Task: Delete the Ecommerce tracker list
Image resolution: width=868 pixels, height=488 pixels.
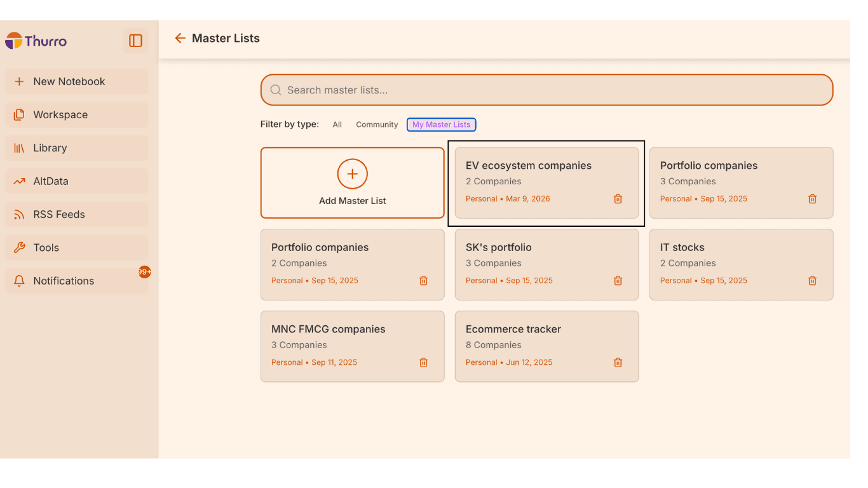Action: pos(617,362)
